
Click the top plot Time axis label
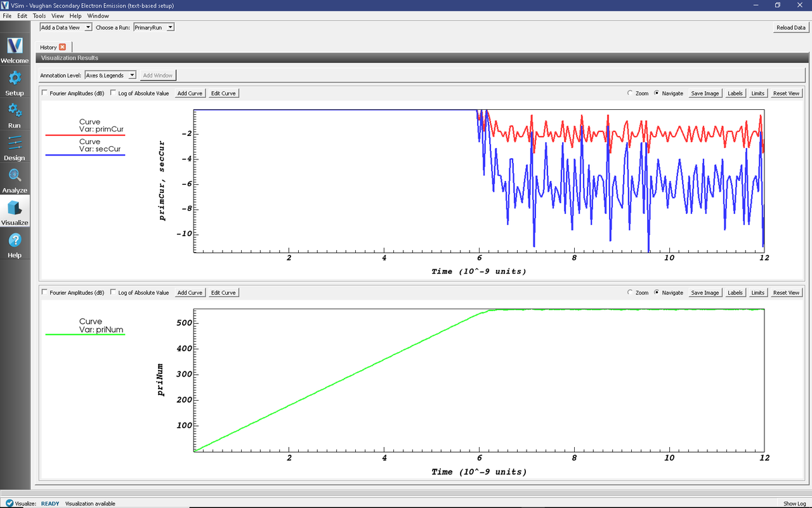(x=479, y=272)
